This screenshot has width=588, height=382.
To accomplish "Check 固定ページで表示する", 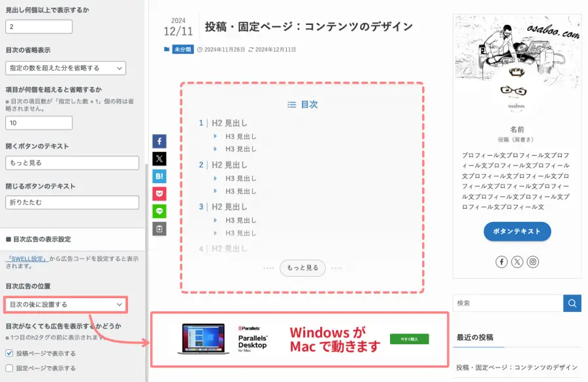I will [x=8, y=368].
